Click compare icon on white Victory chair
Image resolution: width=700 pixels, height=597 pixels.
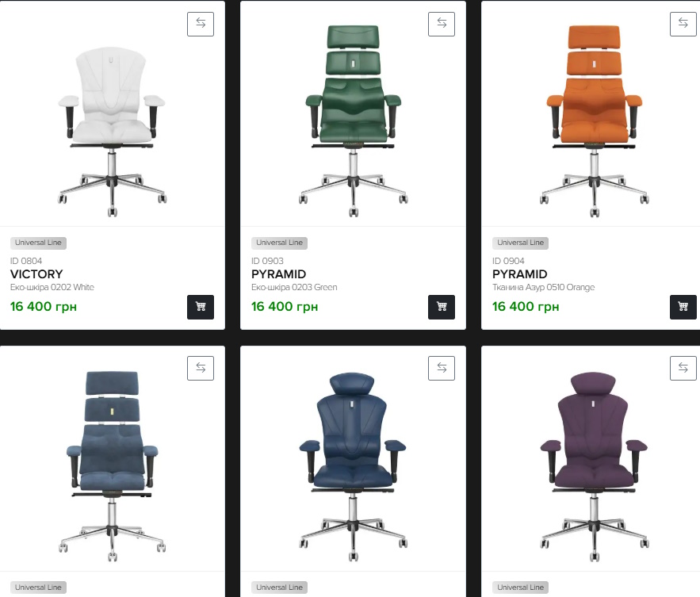click(201, 24)
